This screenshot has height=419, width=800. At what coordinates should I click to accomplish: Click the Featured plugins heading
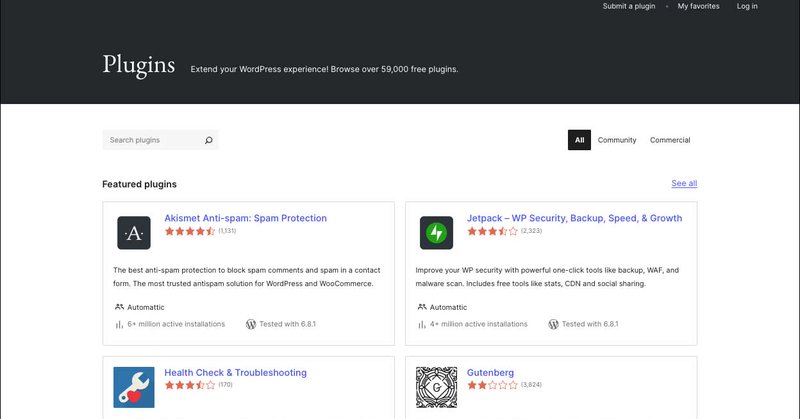[x=139, y=184]
